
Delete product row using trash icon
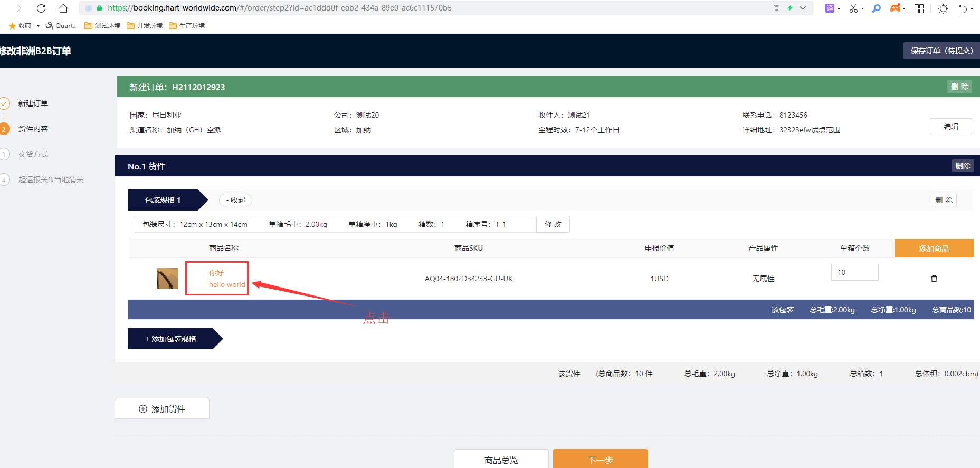[934, 279]
